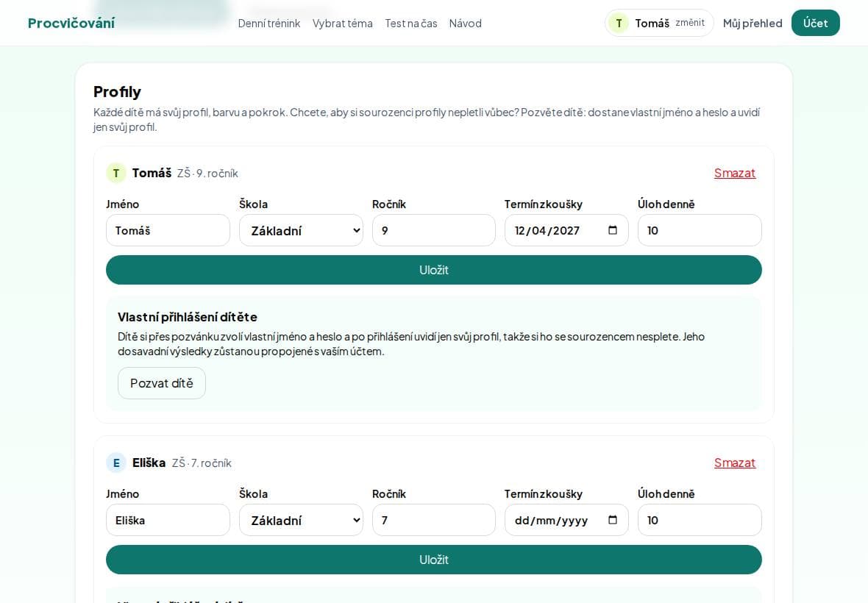Open the Škola dropdown for Tomáš
This screenshot has height=603, width=868.
(x=301, y=230)
